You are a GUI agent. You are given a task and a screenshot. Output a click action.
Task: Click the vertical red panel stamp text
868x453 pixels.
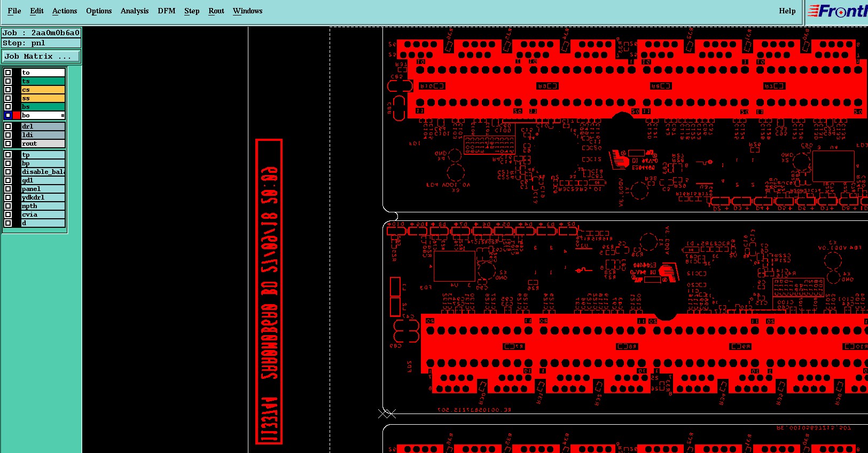coord(269,291)
